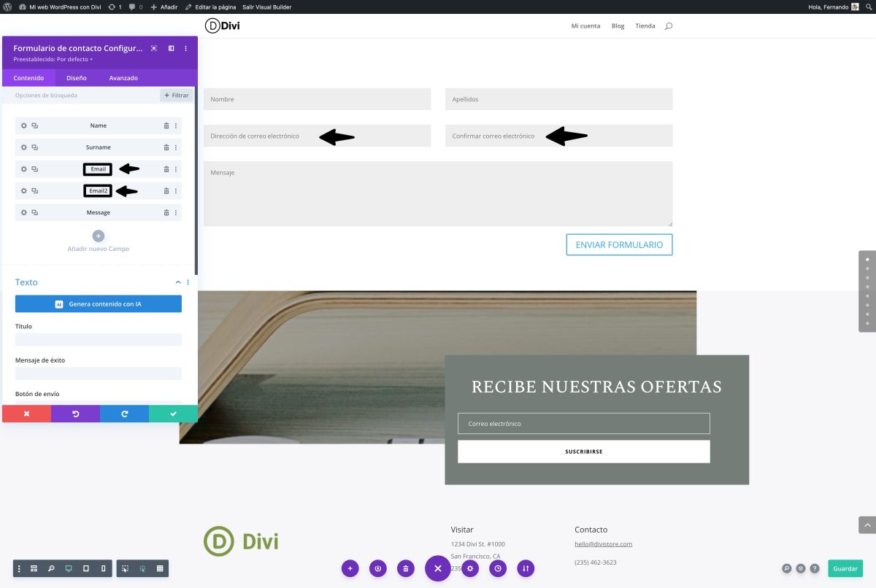Click the purple plus to add module
876x588 pixels.
click(x=350, y=568)
